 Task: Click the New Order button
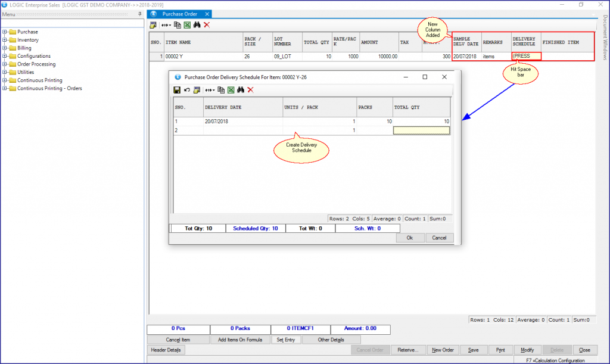(x=443, y=350)
